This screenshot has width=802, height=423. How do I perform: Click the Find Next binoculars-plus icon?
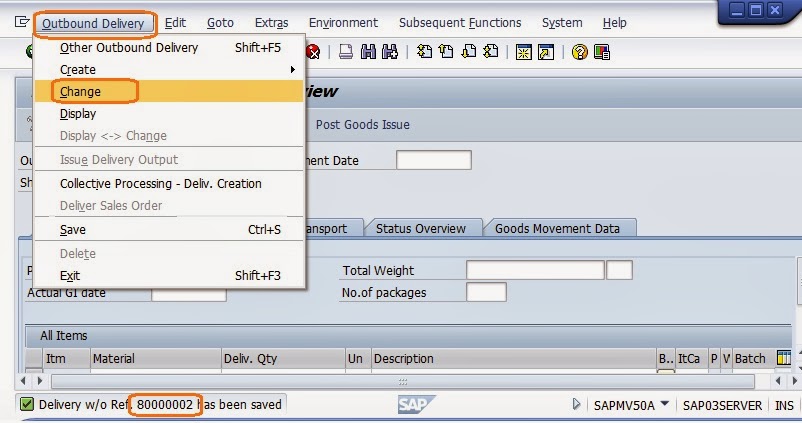click(x=390, y=52)
